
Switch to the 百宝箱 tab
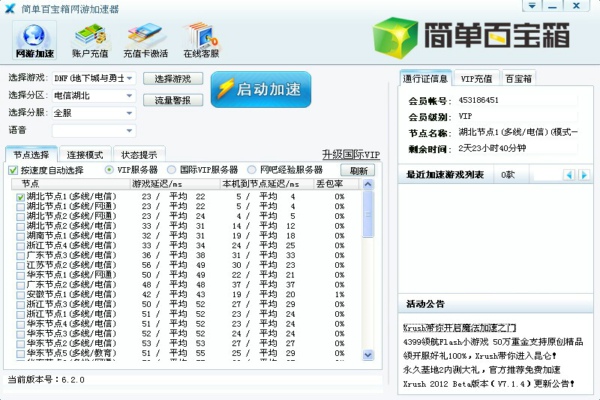pos(518,78)
